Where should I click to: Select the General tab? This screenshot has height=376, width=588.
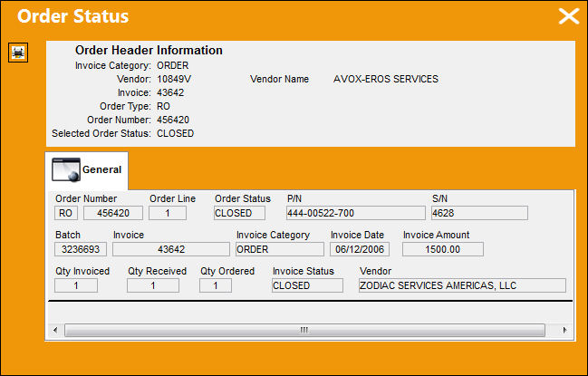tap(87, 169)
